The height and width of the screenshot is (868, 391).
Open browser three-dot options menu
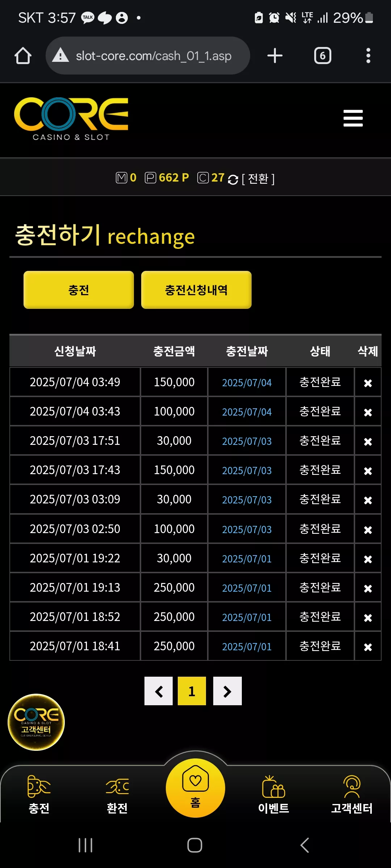pos(368,56)
